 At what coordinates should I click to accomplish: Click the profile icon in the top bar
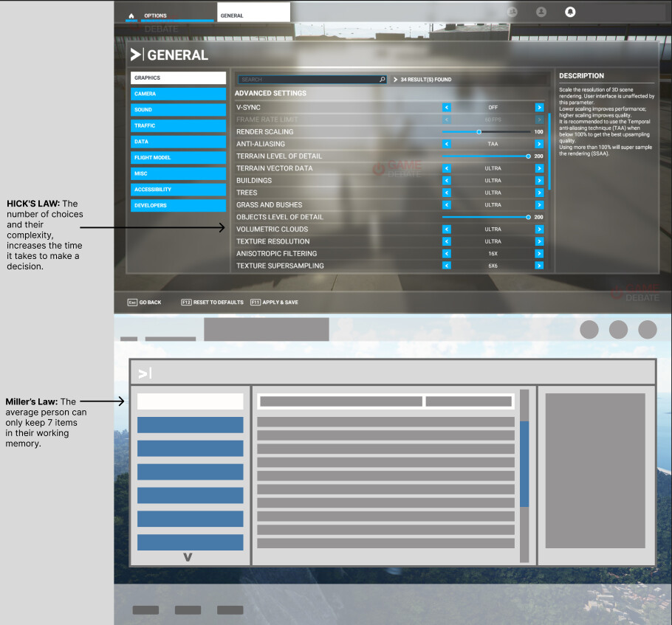pos(541,12)
